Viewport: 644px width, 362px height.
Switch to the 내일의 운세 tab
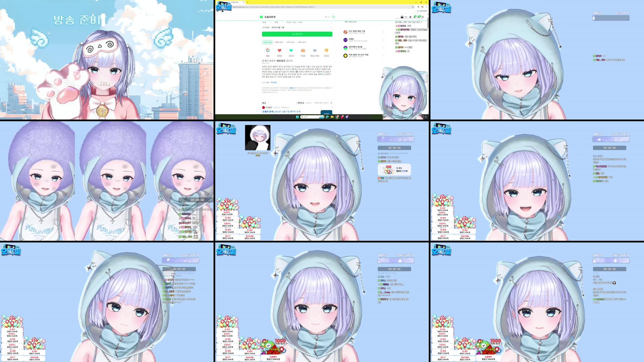point(278,42)
